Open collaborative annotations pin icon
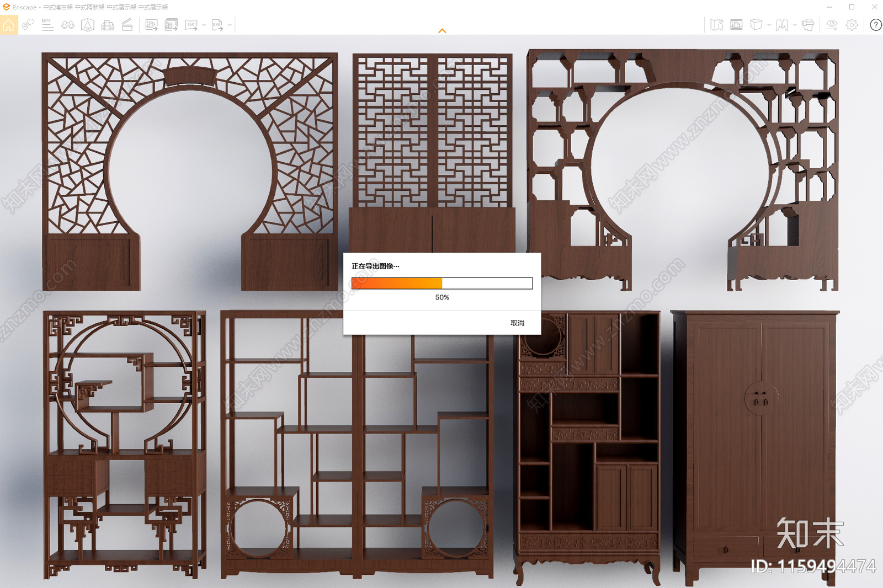 tap(28, 25)
